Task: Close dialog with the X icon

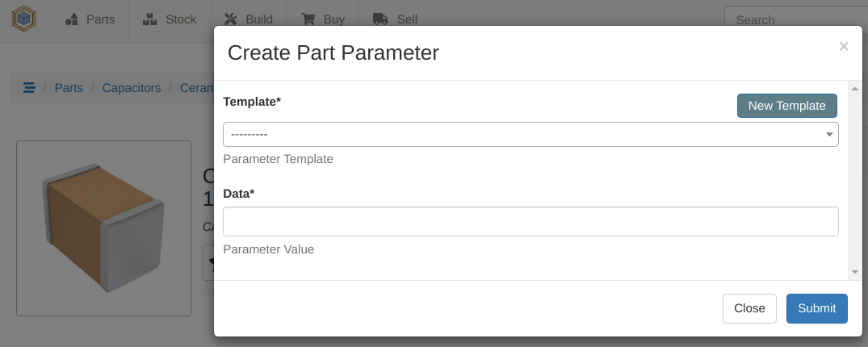Action: [844, 47]
